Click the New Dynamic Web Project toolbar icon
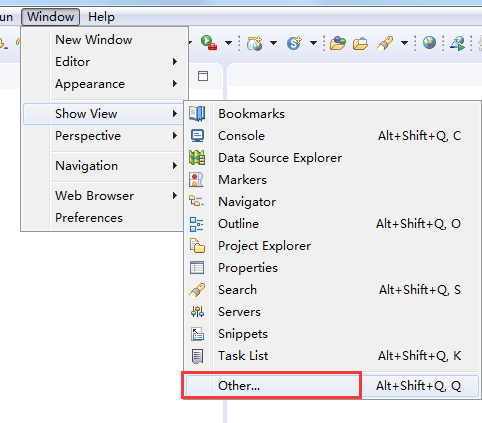The height and width of the screenshot is (423, 482). pyautogui.click(x=255, y=43)
